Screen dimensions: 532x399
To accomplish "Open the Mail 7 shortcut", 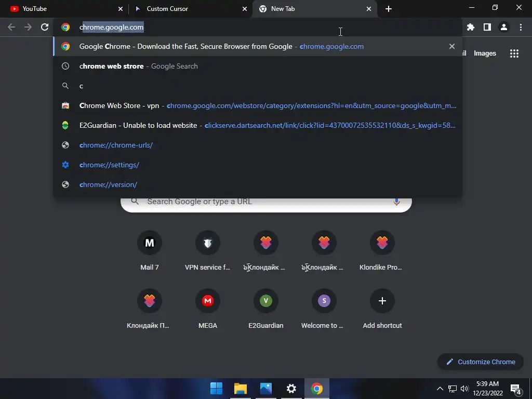I will click(x=150, y=250).
